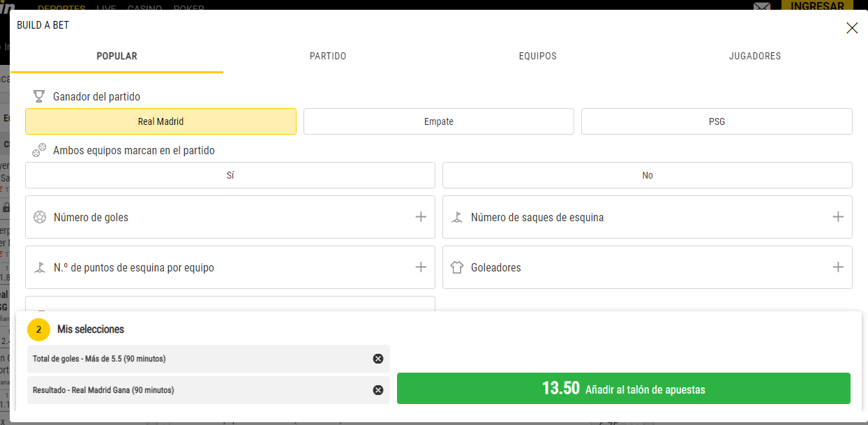Image resolution: width=868 pixels, height=425 pixels.
Task: Choose PSG as match winner
Action: point(717,121)
